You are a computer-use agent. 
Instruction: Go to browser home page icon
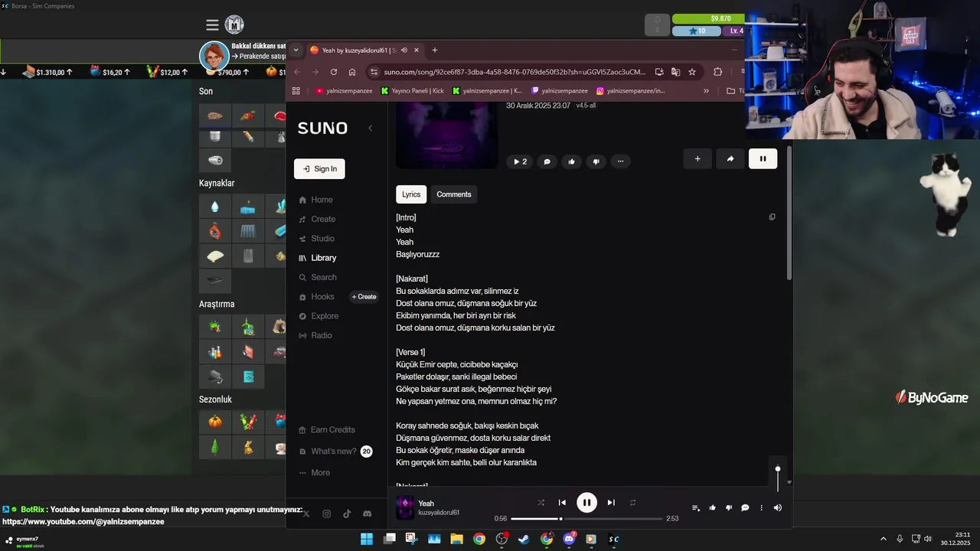(352, 72)
